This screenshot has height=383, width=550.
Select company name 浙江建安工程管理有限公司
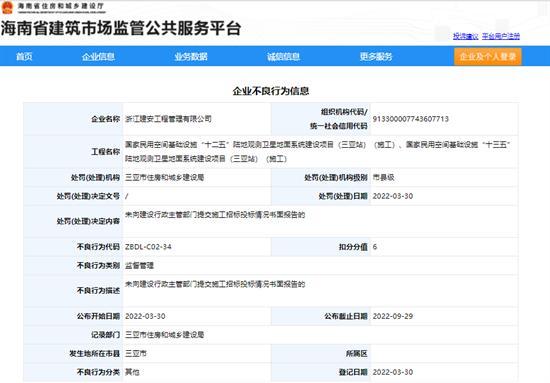[168, 119]
